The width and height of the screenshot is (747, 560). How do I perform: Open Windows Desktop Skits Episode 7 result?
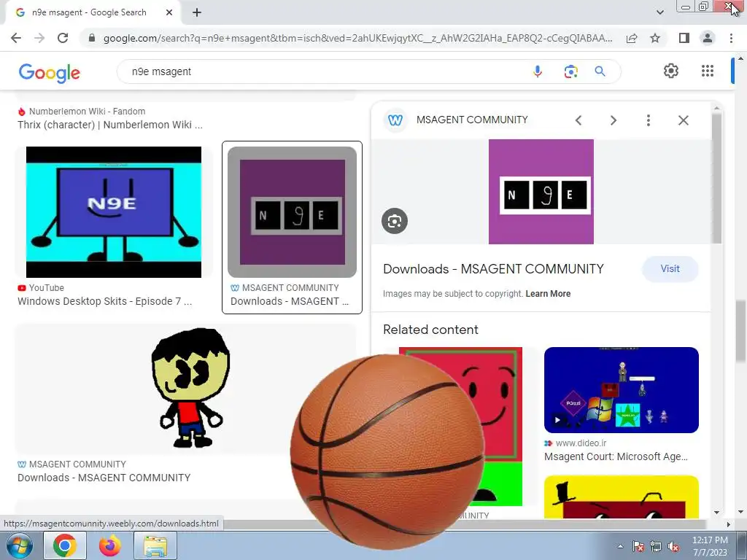105,301
